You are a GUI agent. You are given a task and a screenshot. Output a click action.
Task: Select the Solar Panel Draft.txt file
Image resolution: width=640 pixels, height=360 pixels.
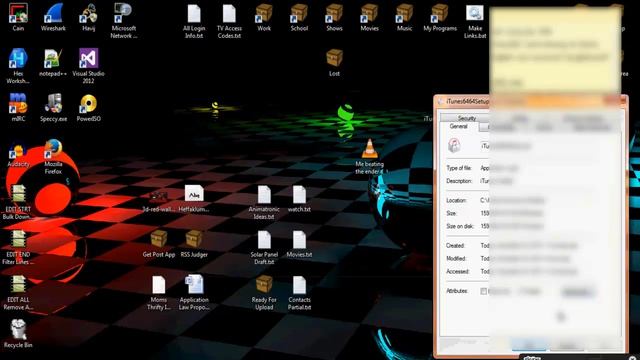coord(264,247)
